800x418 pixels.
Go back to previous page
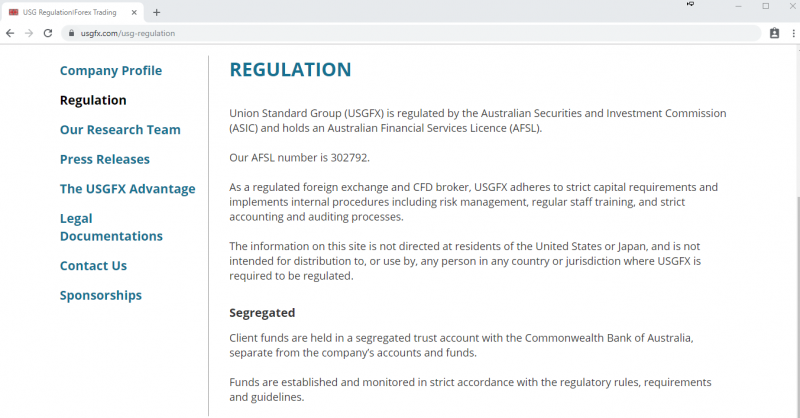pos(10,33)
